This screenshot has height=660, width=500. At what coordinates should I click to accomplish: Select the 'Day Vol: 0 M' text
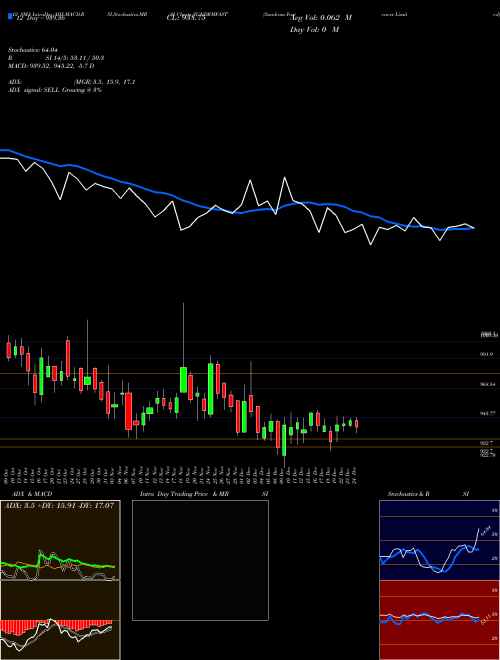(x=314, y=30)
